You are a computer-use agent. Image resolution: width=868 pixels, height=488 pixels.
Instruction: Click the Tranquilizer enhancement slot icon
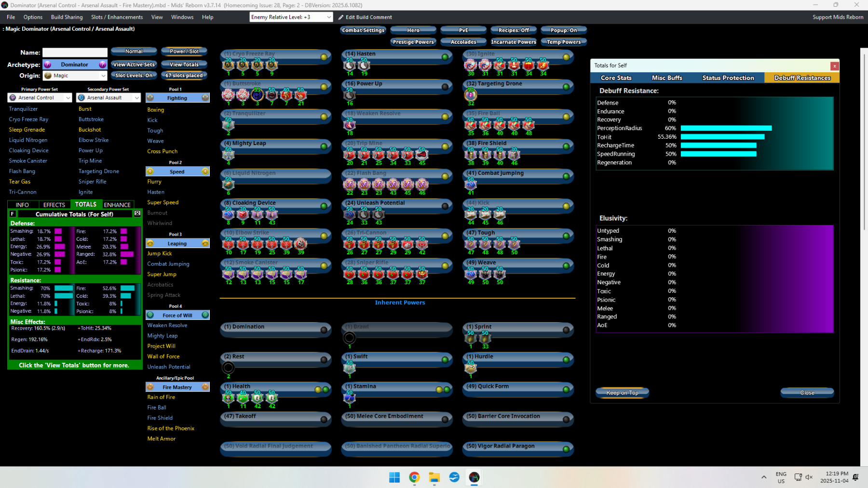(x=228, y=125)
